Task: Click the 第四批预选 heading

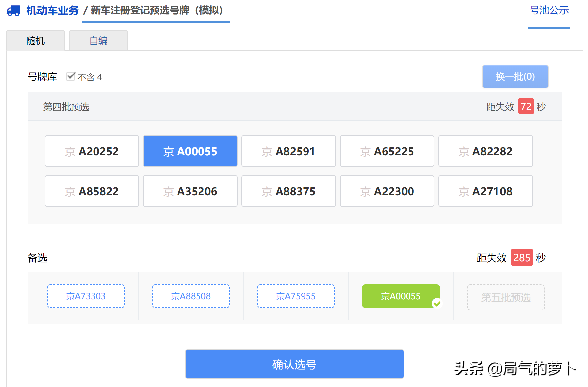Action: (66, 107)
